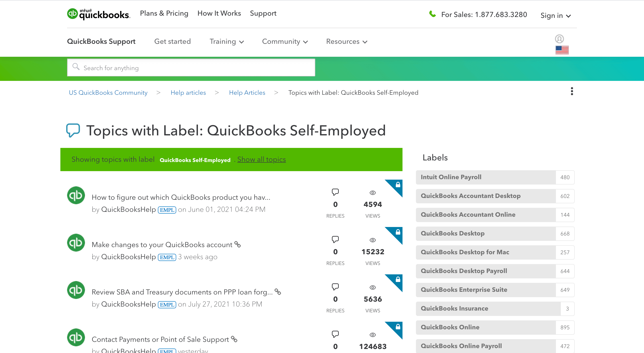Expand the Community dropdown menu
Screen dimensions: 644x353
[285, 42]
